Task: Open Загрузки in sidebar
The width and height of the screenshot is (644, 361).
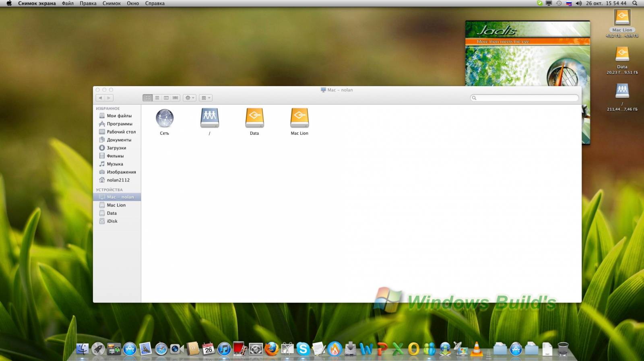Action: click(117, 148)
